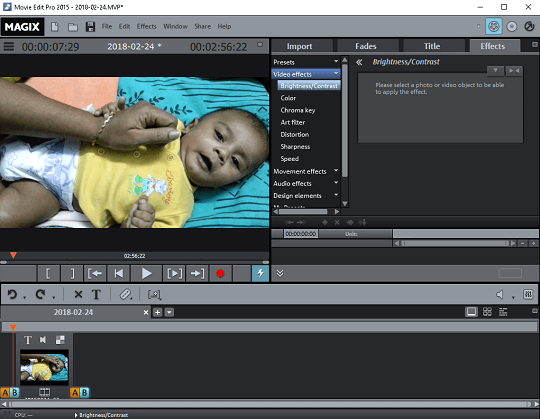Toggle the lightning preview rendering button

tap(260, 273)
